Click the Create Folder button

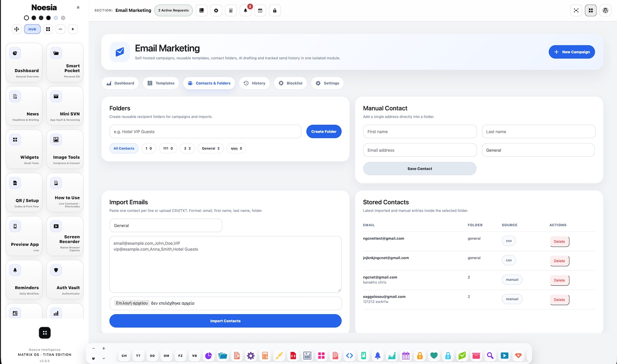pyautogui.click(x=324, y=132)
